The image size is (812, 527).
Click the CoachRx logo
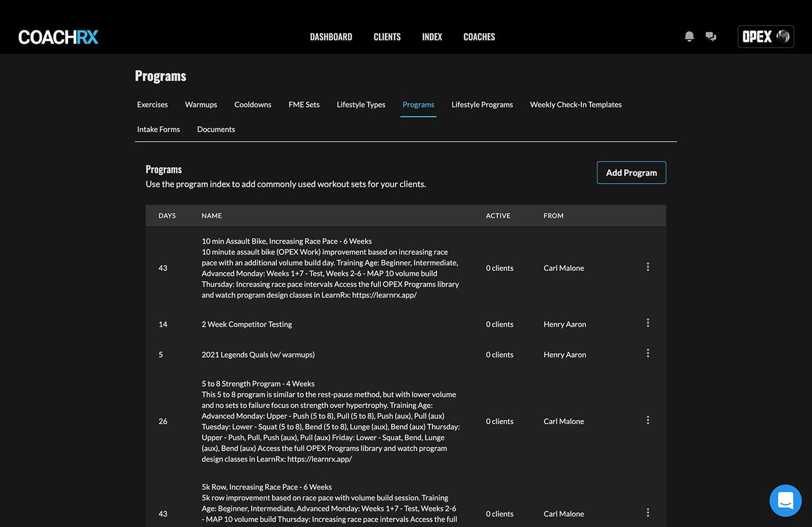click(x=58, y=37)
